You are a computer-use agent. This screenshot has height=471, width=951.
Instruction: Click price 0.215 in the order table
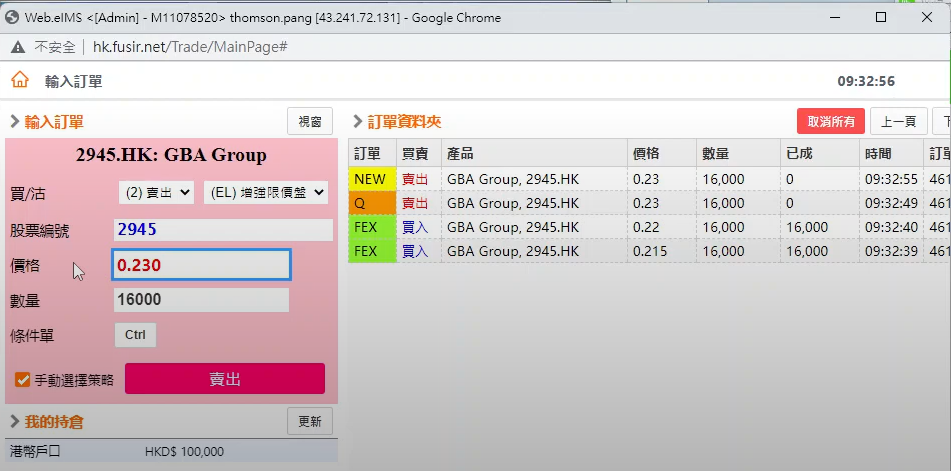coord(650,251)
